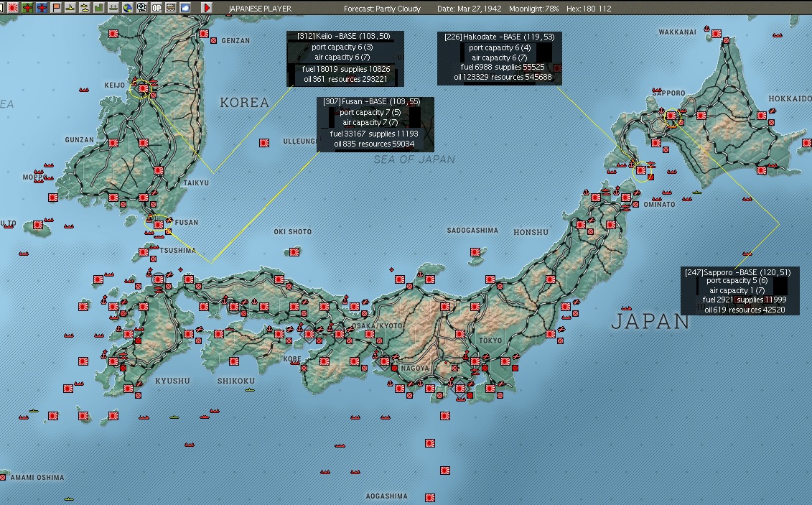Select the Oki Shoto base icon

point(294,252)
